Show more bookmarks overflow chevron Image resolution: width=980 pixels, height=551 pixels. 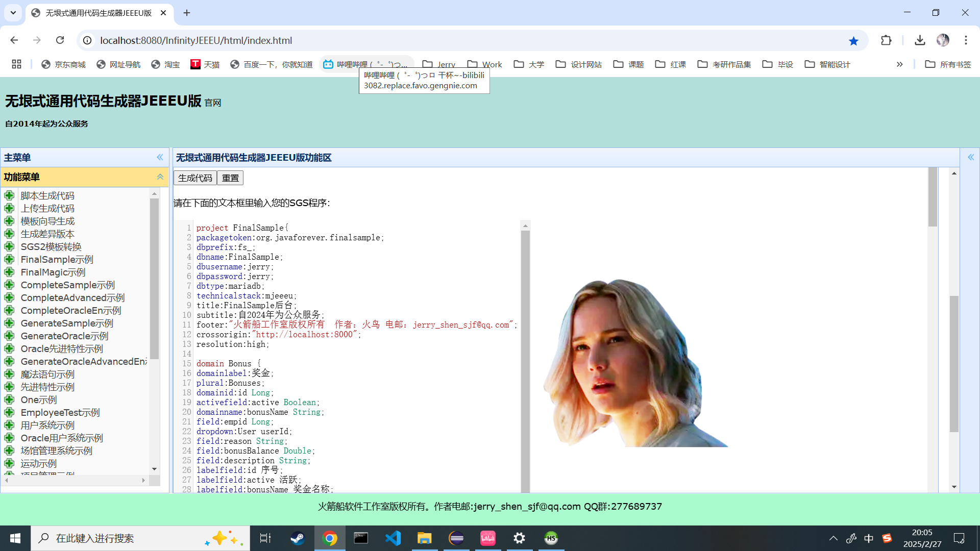899,64
